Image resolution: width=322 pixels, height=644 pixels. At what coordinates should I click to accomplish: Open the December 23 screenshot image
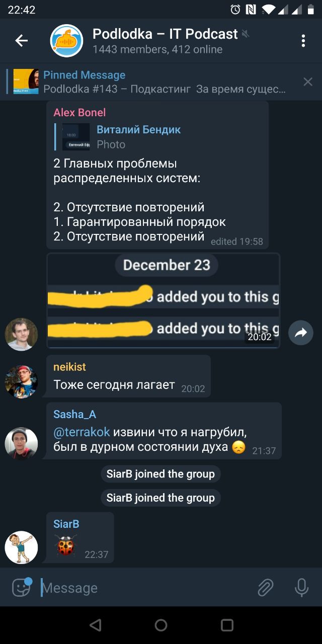tap(164, 301)
